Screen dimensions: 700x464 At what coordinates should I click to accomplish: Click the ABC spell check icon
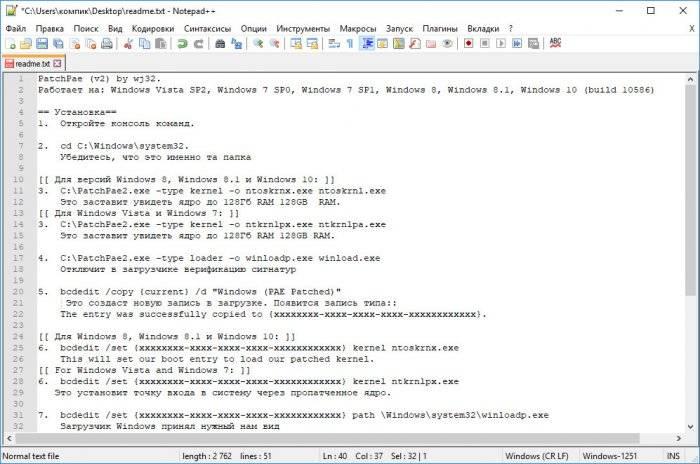pyautogui.click(x=555, y=43)
